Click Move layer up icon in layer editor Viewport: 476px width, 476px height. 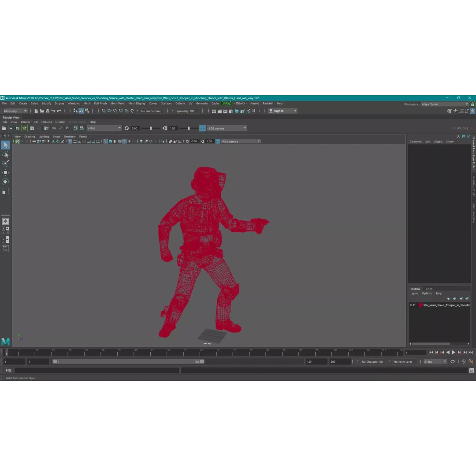pos(449,299)
